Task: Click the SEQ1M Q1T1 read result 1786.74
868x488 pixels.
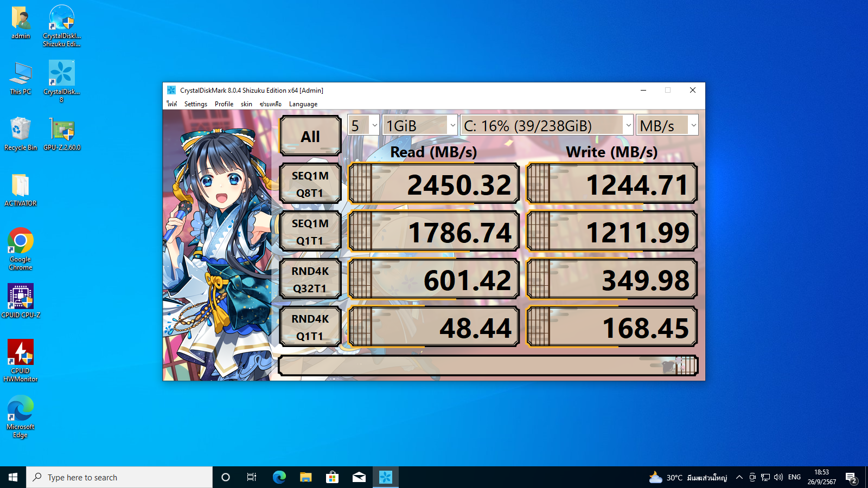Action: tap(434, 232)
